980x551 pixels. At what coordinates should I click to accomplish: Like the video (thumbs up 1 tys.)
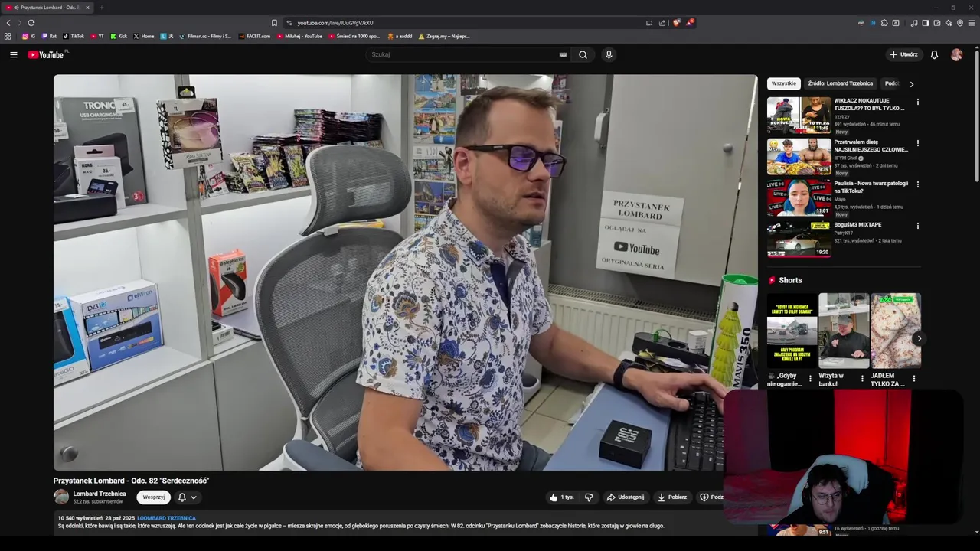pyautogui.click(x=561, y=497)
